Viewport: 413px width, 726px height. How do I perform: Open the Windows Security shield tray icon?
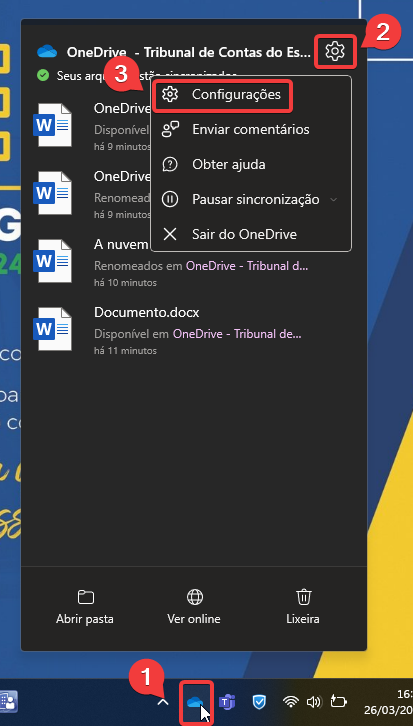[259, 702]
